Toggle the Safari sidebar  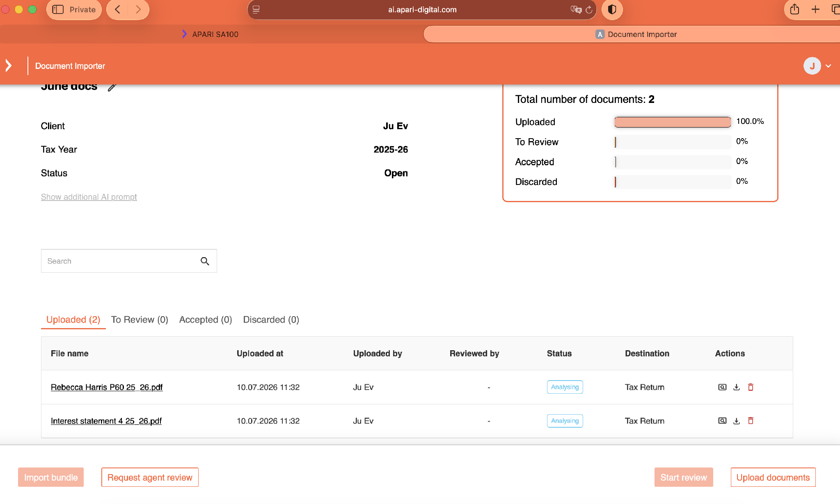click(58, 9)
